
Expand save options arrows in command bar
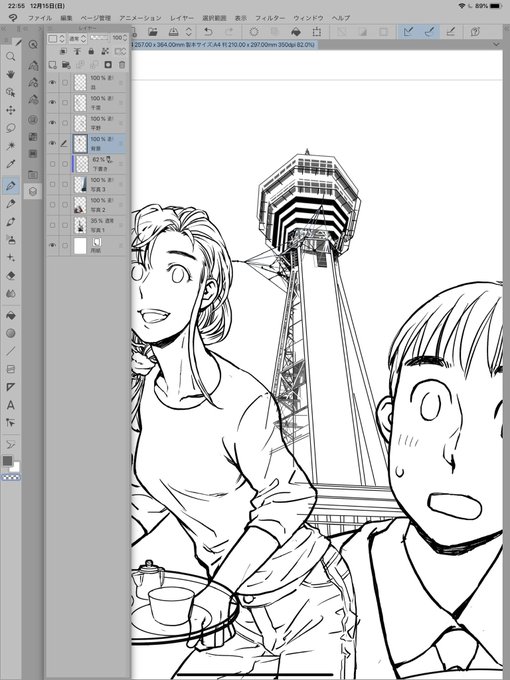click(189, 32)
